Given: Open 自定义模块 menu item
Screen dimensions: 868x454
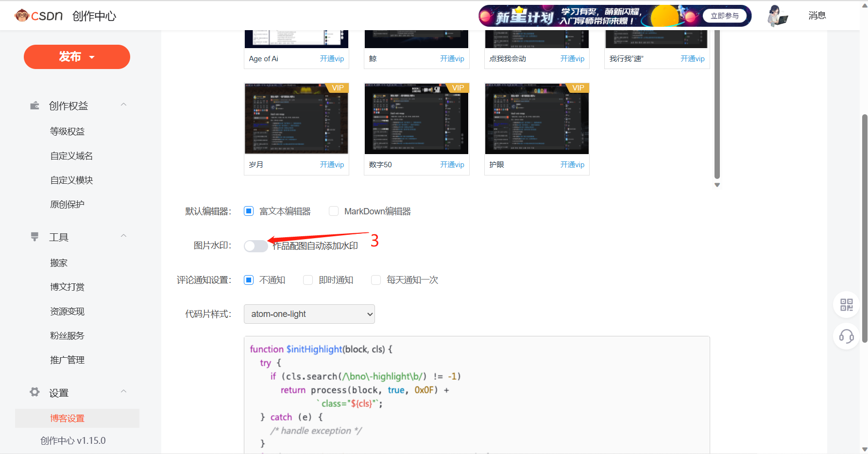Looking at the screenshot, I should [x=71, y=180].
